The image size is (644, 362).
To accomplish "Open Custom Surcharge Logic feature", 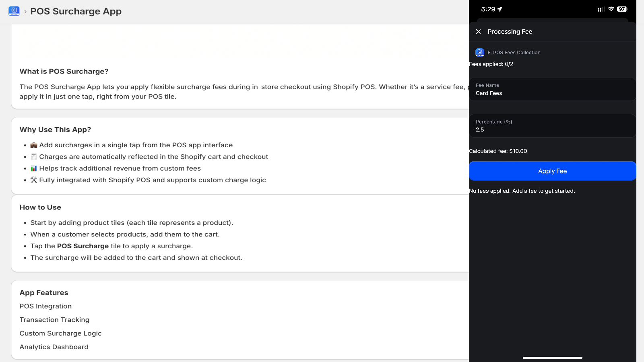I will tap(60, 333).
